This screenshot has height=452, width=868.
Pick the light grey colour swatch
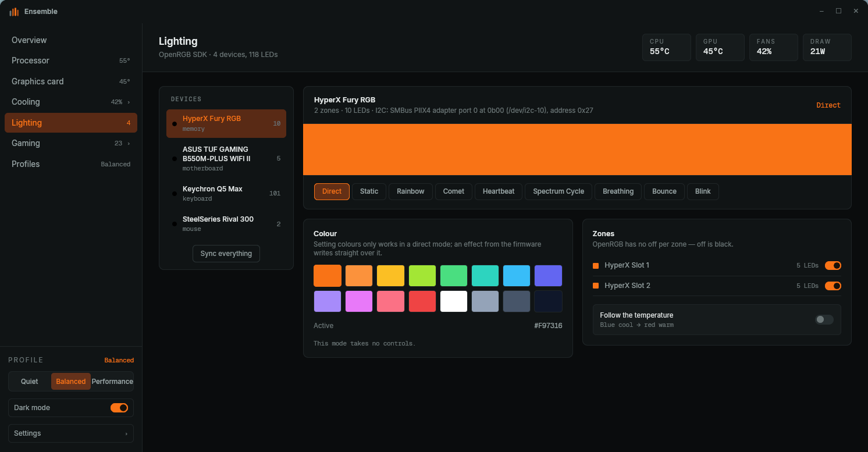point(485,301)
